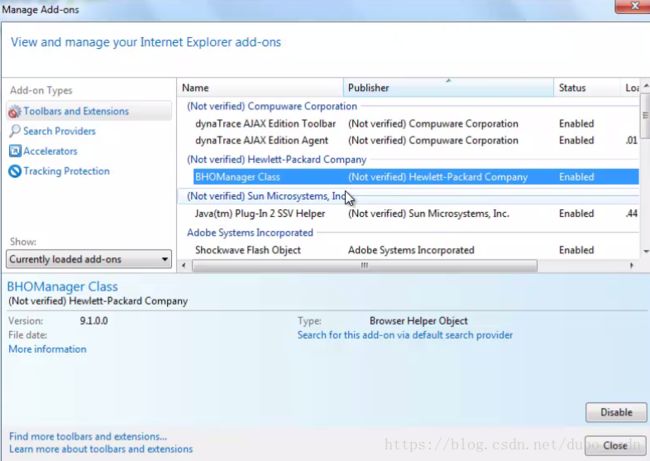Select Toolbars and Extensions add-on type
This screenshot has height=461, width=650.
[x=89, y=111]
